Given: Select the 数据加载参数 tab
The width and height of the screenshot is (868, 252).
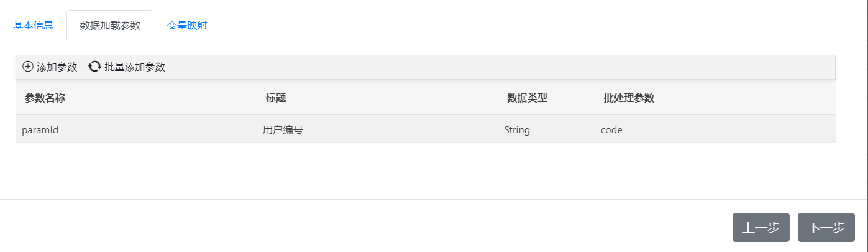Looking at the screenshot, I should (110, 26).
